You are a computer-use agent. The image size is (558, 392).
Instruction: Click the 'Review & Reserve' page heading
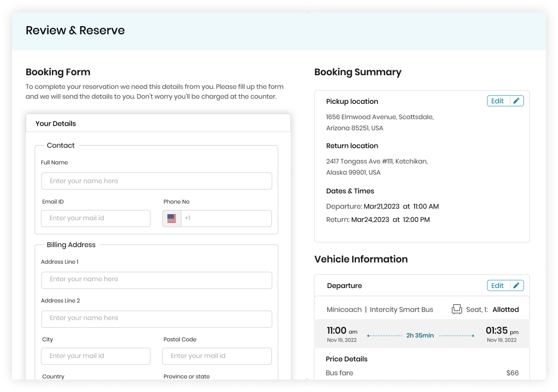[x=75, y=30]
